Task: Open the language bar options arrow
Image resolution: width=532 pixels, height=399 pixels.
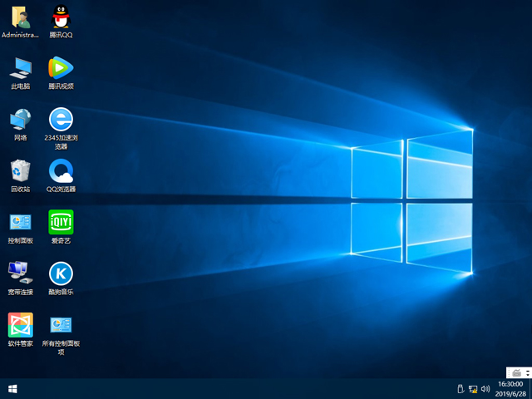Action: (528, 373)
